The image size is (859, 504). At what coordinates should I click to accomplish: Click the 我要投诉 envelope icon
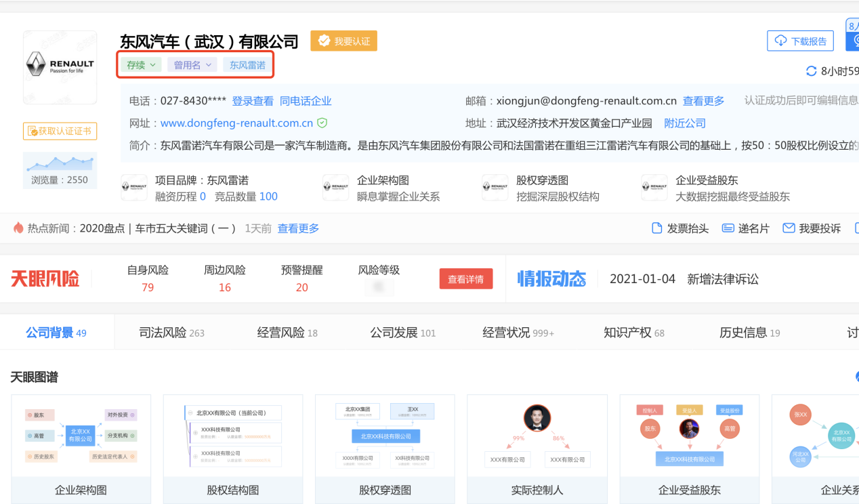(x=789, y=228)
